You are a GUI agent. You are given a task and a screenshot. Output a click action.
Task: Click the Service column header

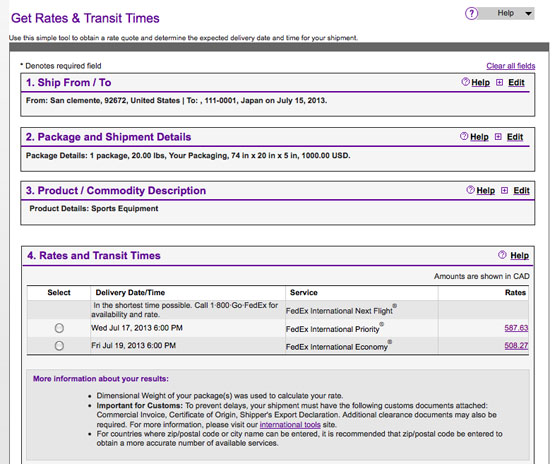point(304,293)
